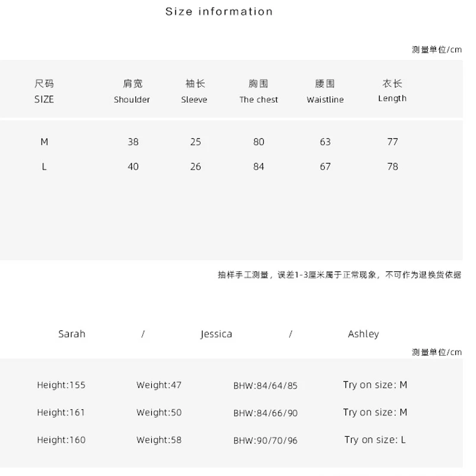Click waistline value 67 for size L
Image resolution: width=476 pixels, height=476 pixels.
point(325,167)
